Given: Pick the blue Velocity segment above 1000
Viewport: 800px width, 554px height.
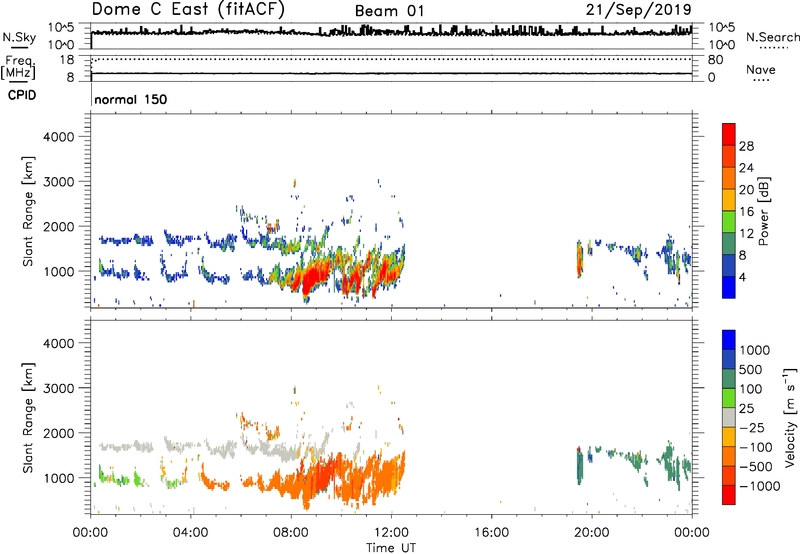Looking at the screenshot, I should click(x=729, y=340).
